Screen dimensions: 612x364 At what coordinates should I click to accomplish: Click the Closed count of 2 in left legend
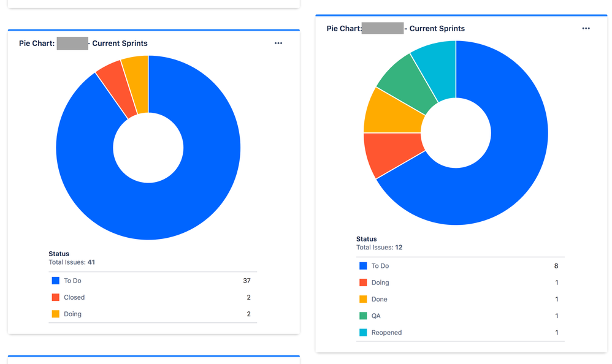[248, 297]
